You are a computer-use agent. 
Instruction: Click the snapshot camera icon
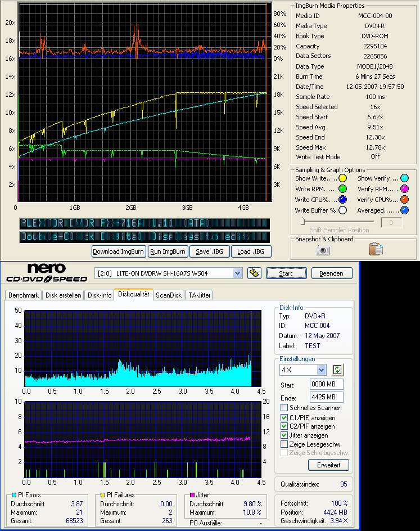[323, 250]
